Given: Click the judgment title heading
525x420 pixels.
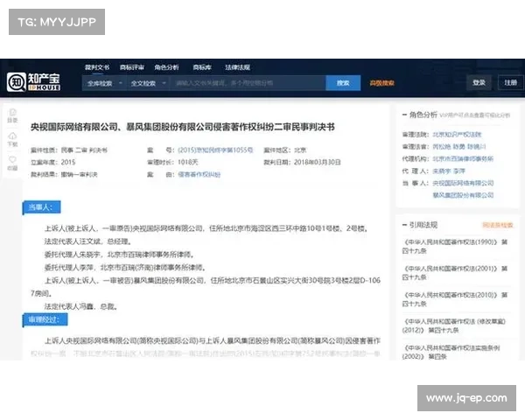Looking at the screenshot, I should click(183, 127).
